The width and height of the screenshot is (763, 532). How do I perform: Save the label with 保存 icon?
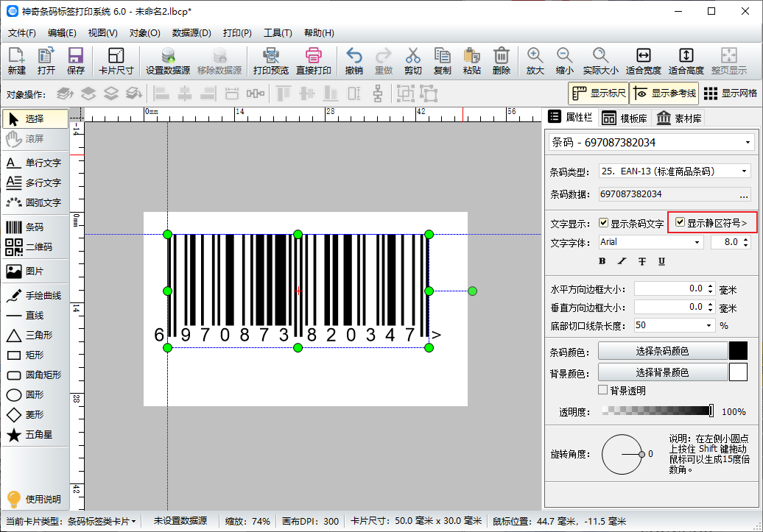pos(75,61)
